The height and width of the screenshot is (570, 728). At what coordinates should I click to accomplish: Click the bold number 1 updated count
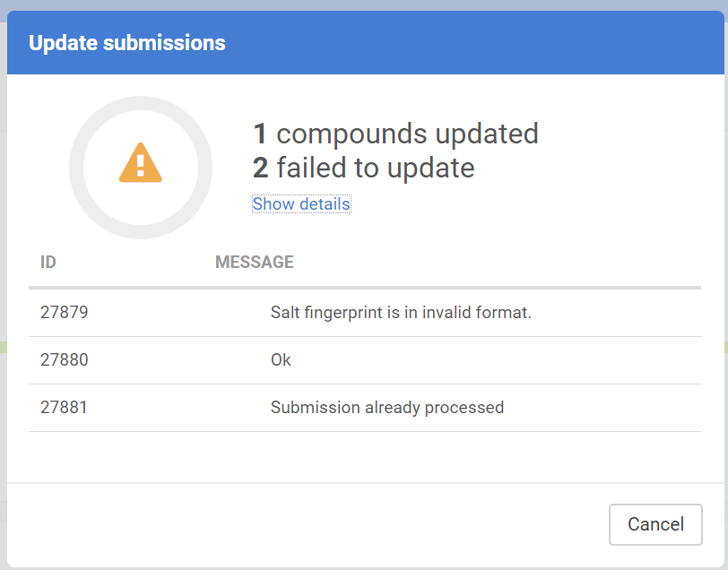click(x=260, y=134)
